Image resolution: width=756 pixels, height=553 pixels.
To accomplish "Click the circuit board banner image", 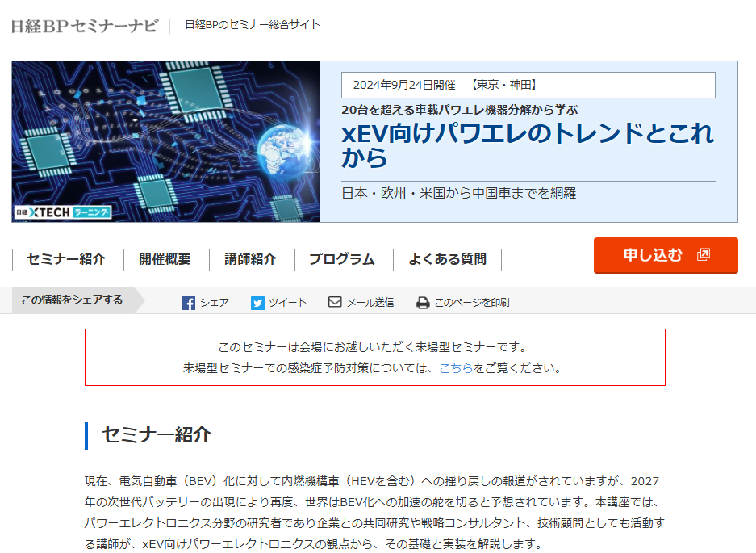I will coord(166,141).
